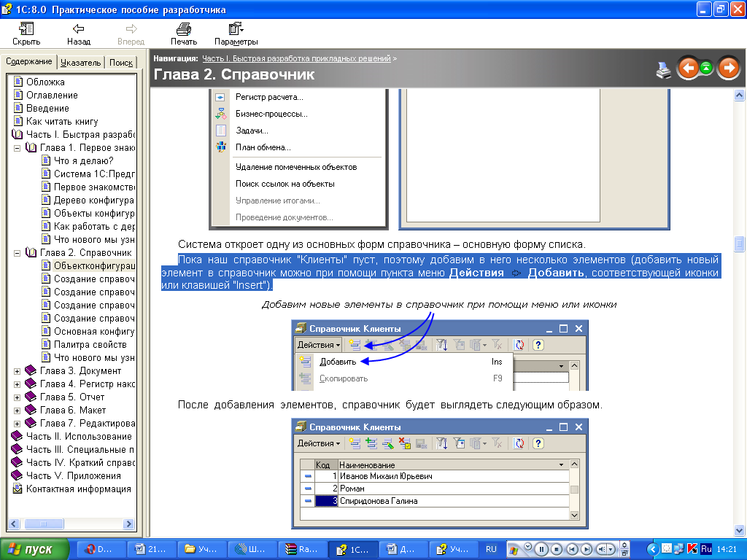Open the topic Основная конфигурация
This screenshot has height=560, width=747.
pos(94,332)
